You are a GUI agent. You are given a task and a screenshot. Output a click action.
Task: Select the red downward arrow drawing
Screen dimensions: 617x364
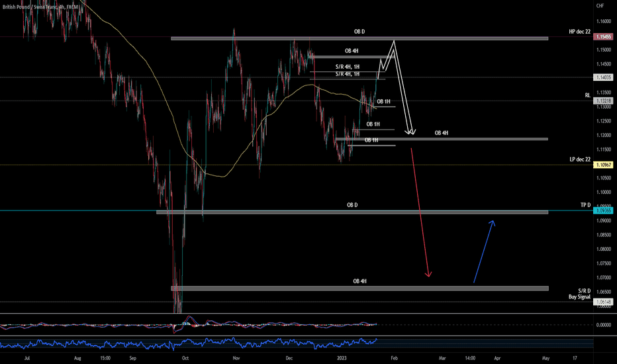(x=420, y=212)
